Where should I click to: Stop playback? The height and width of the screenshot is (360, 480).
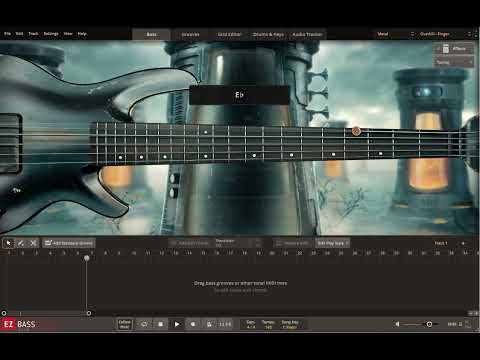(160, 324)
